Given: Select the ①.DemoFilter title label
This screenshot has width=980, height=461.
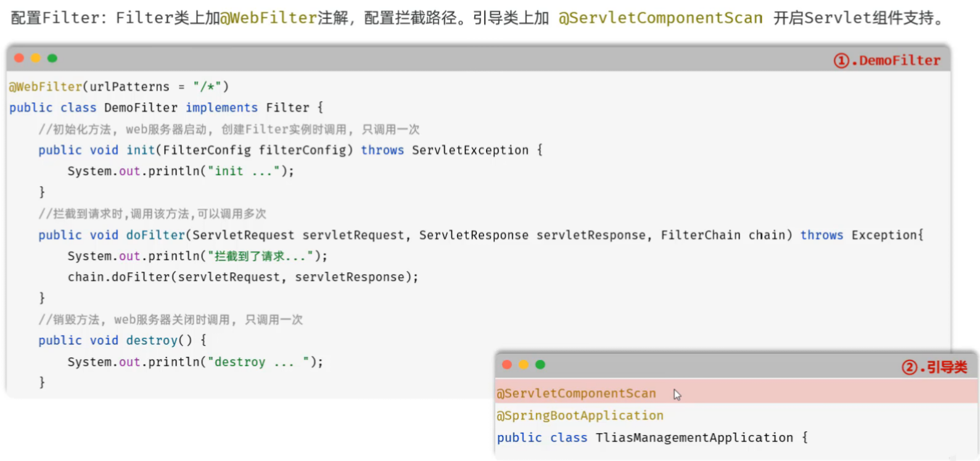Looking at the screenshot, I should (887, 60).
